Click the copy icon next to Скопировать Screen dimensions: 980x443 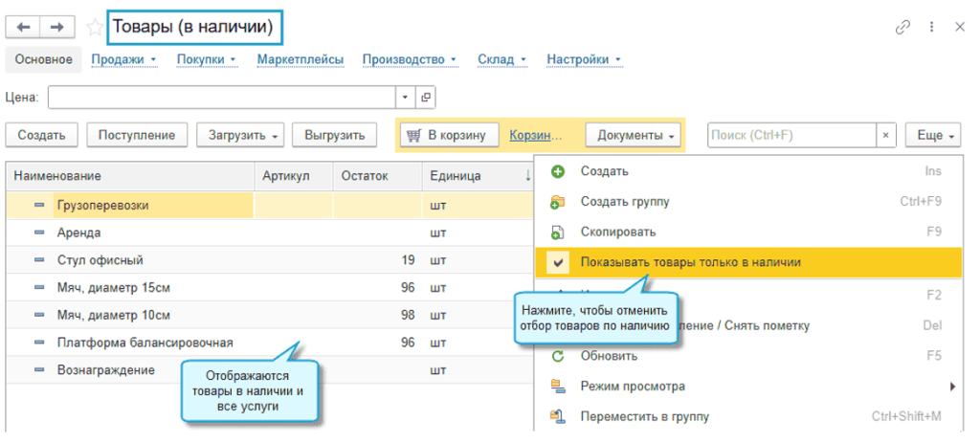pyautogui.click(x=558, y=233)
